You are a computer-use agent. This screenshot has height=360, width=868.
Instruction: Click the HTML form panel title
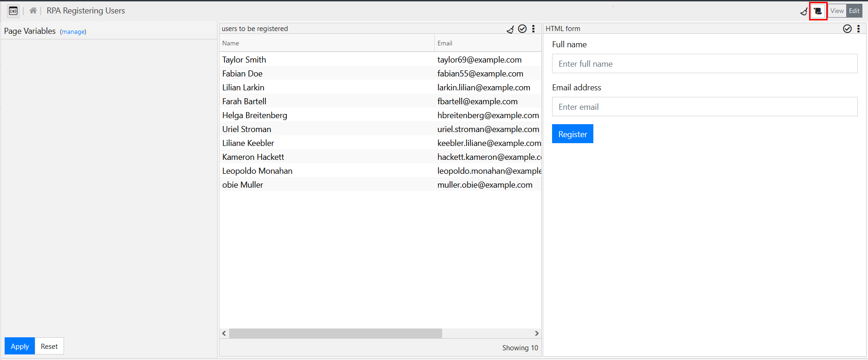coord(563,29)
